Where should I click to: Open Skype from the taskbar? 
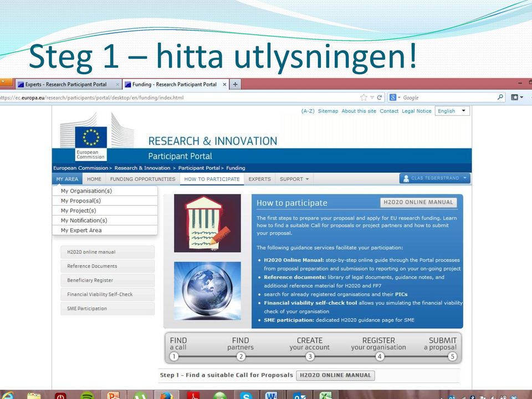point(245,396)
